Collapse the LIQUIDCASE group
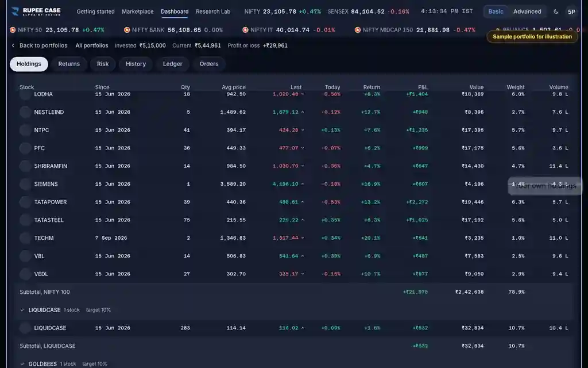Image resolution: width=588 pixels, height=368 pixels. pos(22,310)
